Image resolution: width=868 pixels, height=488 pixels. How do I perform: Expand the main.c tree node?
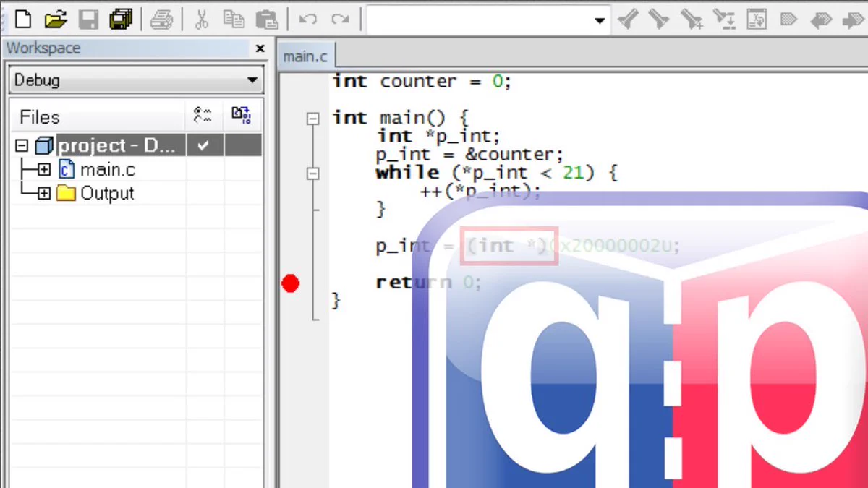(x=44, y=170)
